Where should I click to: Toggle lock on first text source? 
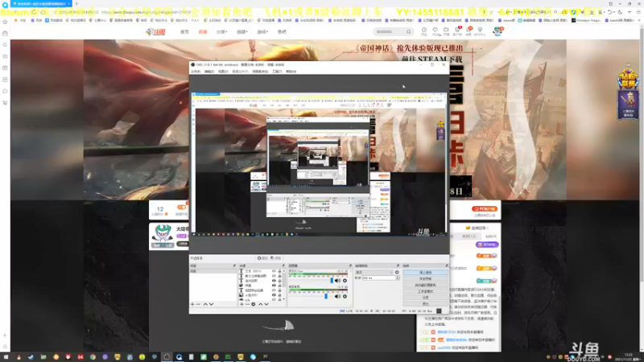(279, 271)
